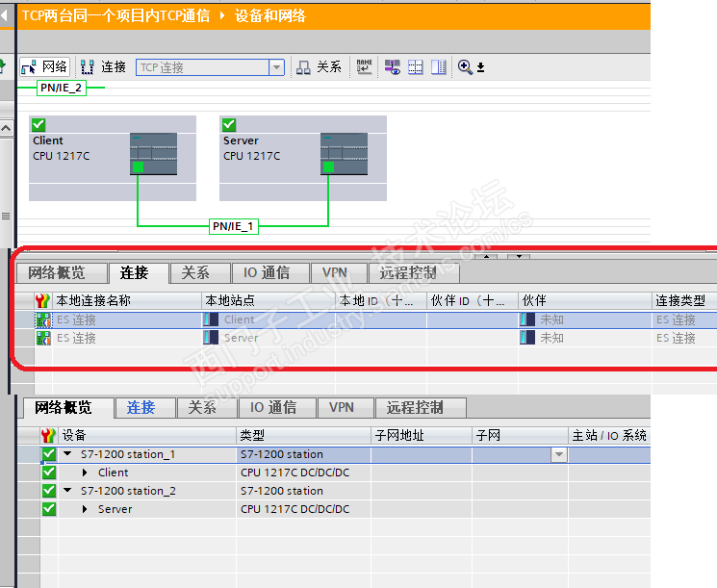
Task: Click the Client device name in network view
Action: coord(48,141)
